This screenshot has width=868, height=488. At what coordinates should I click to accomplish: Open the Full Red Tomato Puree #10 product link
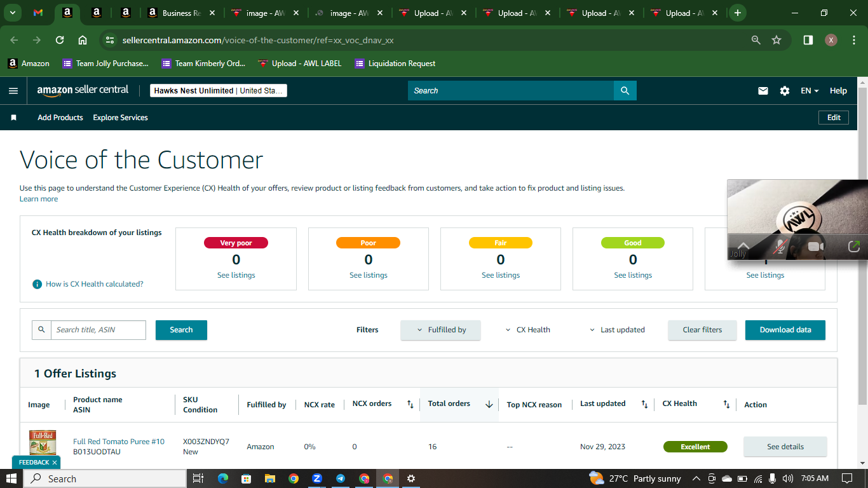pyautogui.click(x=119, y=442)
